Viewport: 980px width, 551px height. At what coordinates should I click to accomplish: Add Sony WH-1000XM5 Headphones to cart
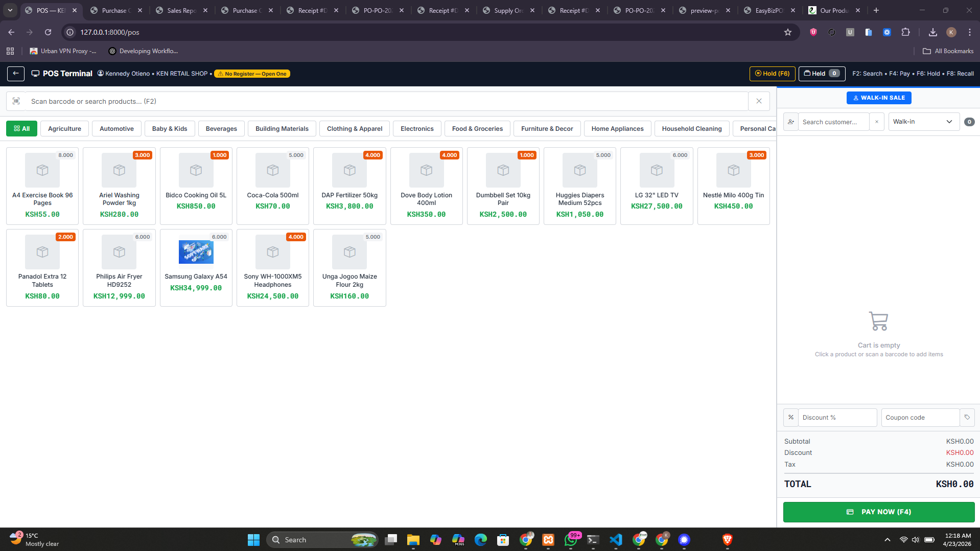pos(273,268)
